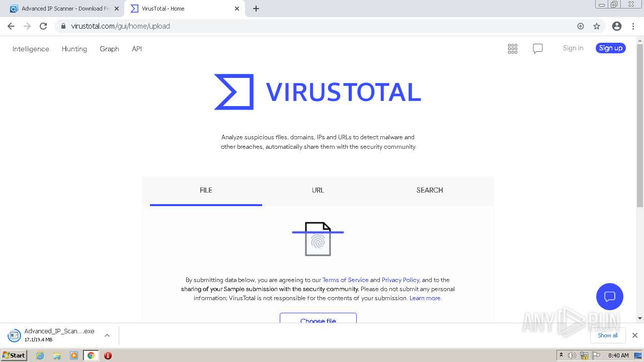This screenshot has height=362, width=644.
Task: Click the install/add icon in the address bar
Action: [581, 26]
